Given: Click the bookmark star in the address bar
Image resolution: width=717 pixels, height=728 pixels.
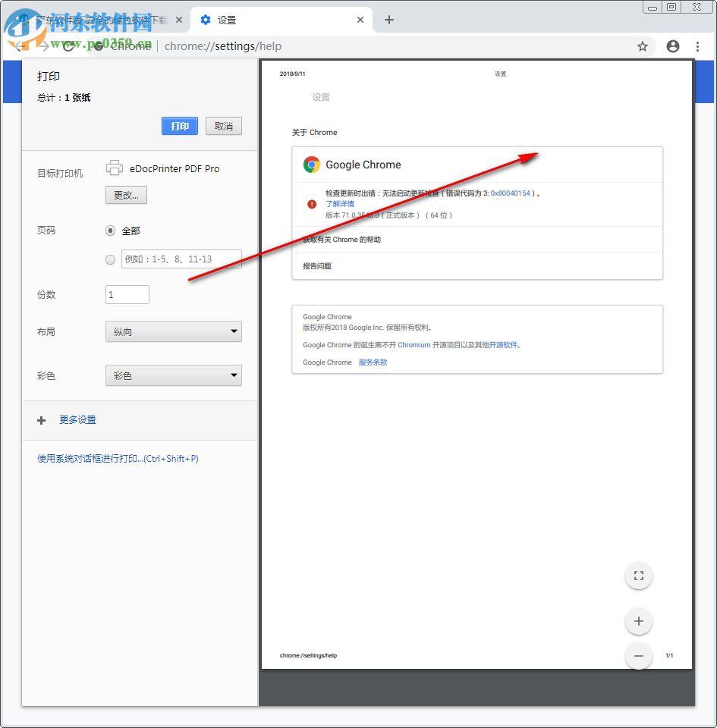Looking at the screenshot, I should click(643, 46).
